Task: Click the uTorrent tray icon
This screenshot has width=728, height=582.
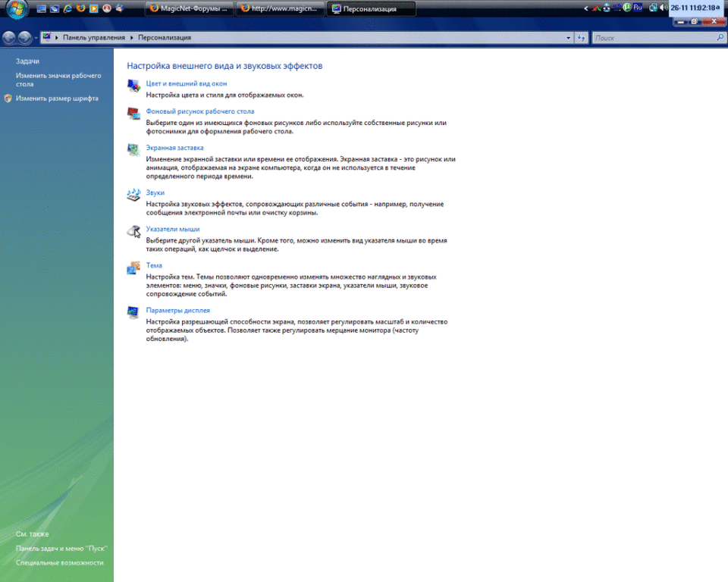Action: click(x=627, y=8)
